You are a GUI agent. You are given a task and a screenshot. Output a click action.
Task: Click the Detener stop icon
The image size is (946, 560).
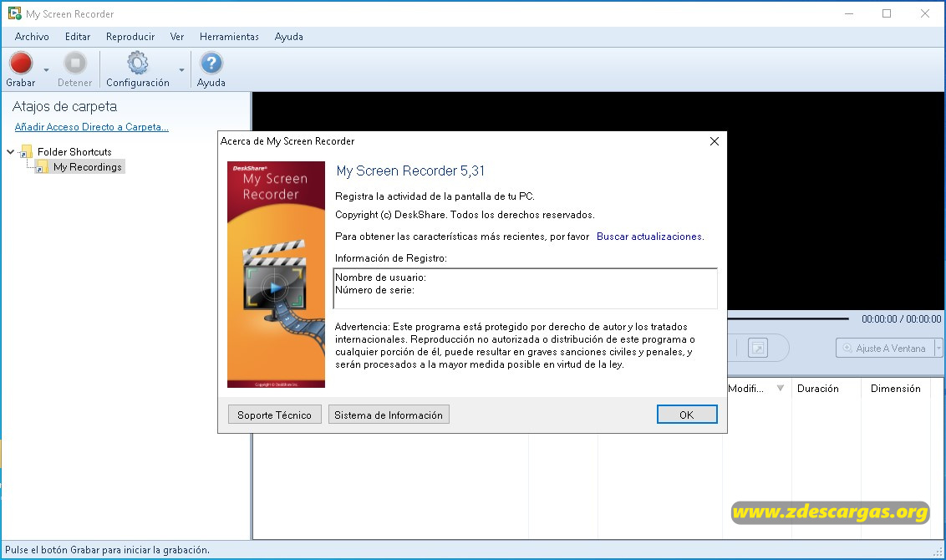pos(75,63)
